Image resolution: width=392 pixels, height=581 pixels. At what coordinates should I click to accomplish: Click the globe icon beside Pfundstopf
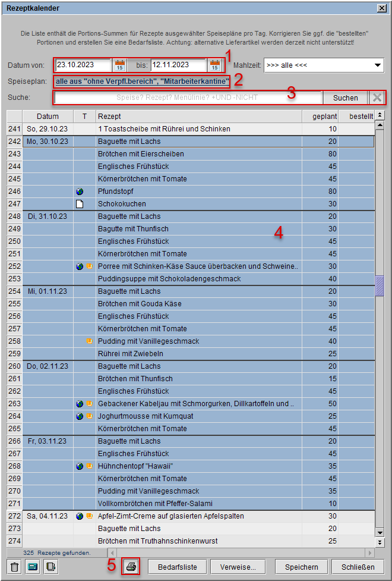click(x=80, y=191)
